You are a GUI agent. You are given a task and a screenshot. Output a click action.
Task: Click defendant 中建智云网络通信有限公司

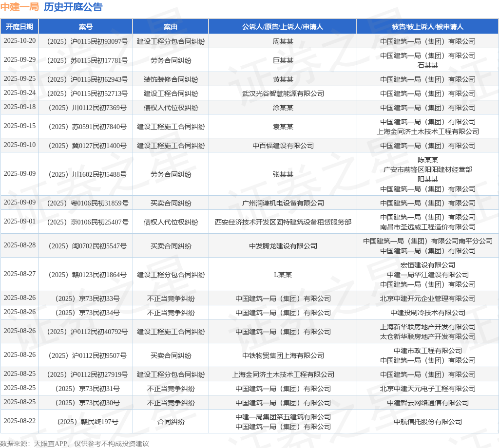click(x=428, y=403)
